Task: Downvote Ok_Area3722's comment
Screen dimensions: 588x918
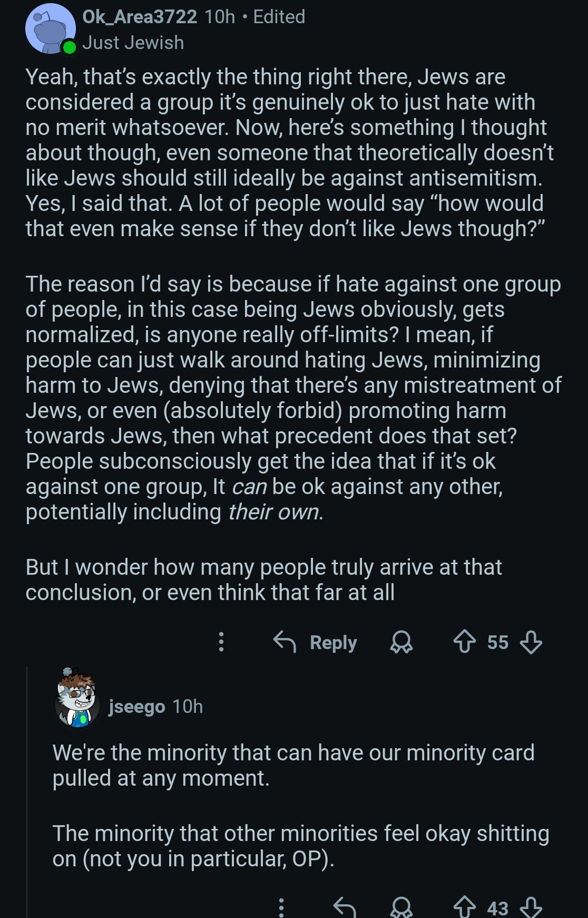Action: click(x=531, y=642)
